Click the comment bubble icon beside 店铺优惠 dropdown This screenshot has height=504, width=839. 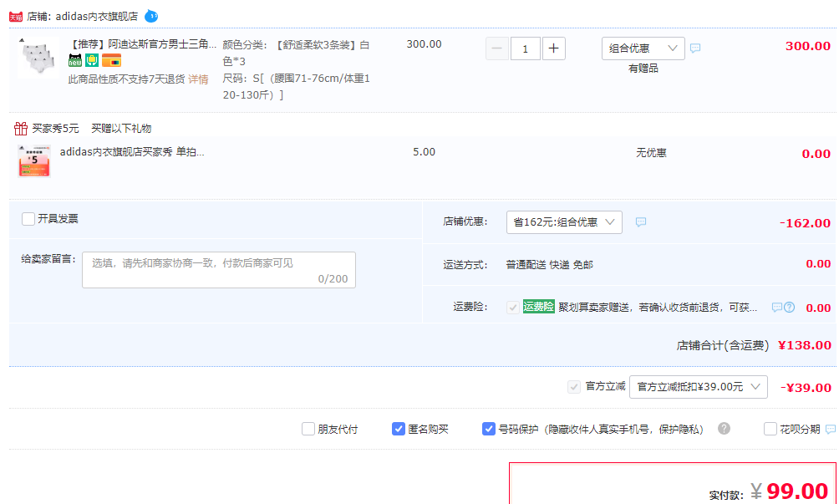(x=640, y=222)
